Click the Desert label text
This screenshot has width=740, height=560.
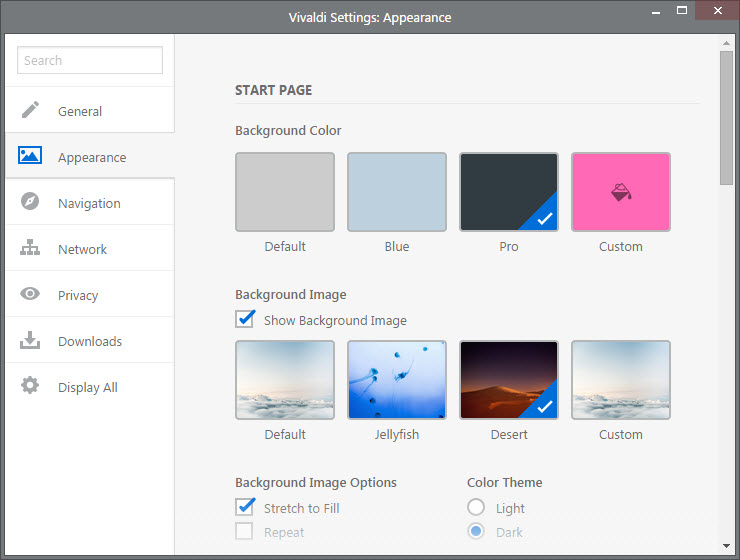(x=509, y=435)
